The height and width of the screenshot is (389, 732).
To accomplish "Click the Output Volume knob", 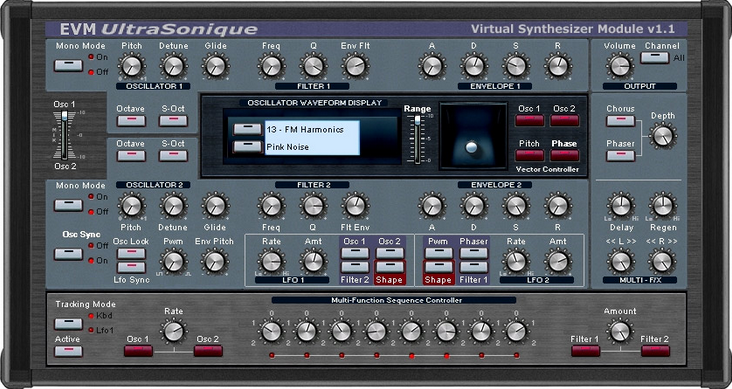I will point(619,66).
